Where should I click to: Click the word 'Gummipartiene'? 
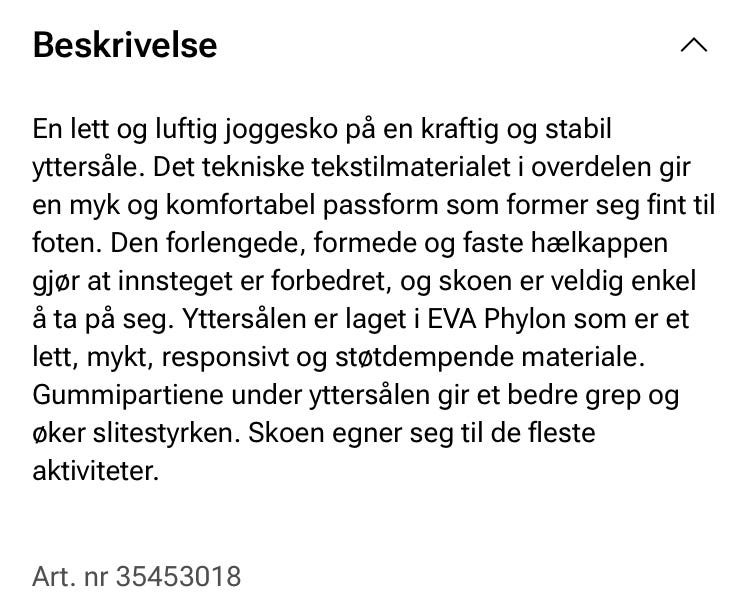click(x=127, y=396)
